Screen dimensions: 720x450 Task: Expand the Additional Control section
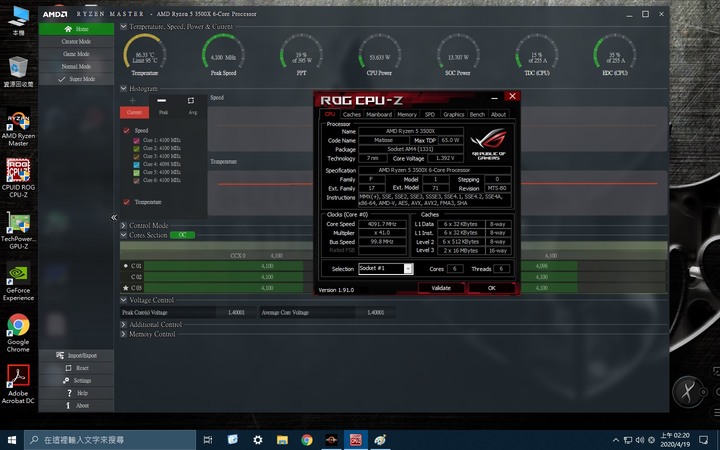tap(124, 324)
